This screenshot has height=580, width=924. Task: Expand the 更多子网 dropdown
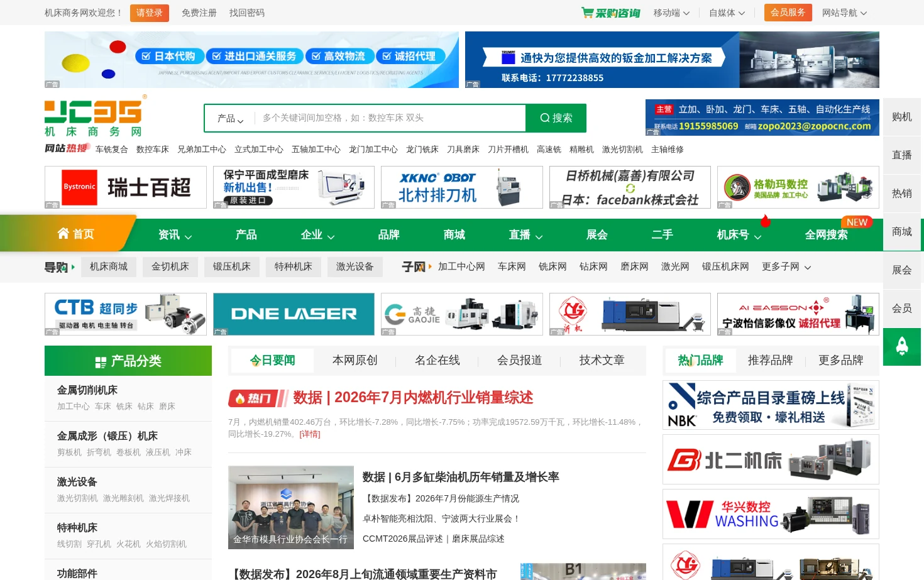point(786,267)
